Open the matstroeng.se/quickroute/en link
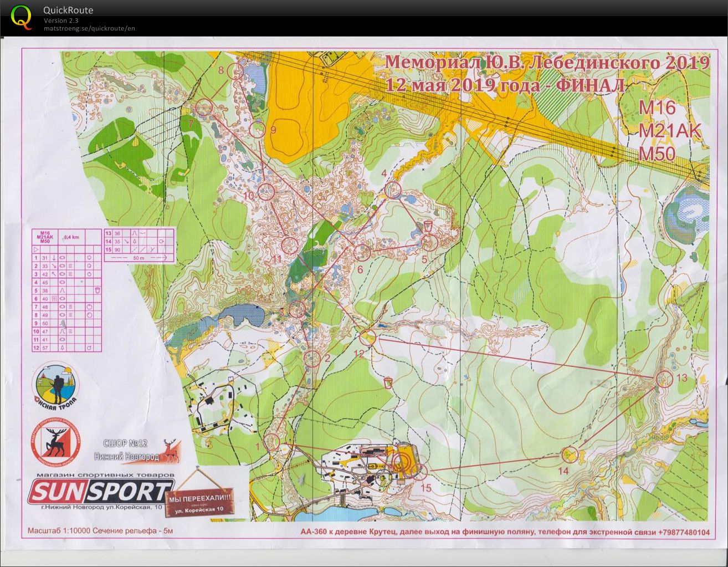 (x=89, y=28)
